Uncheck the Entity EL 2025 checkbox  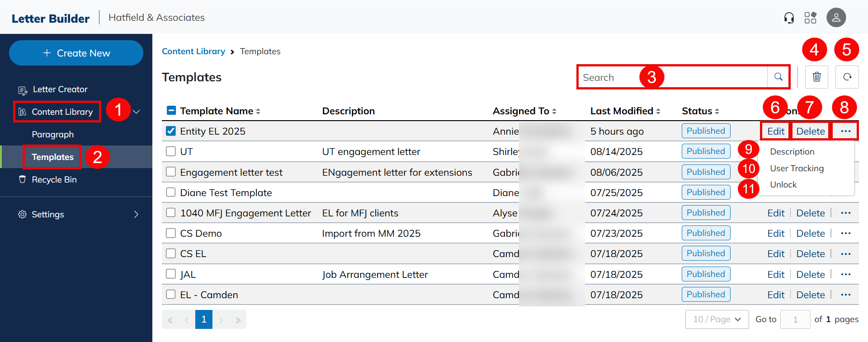(x=171, y=131)
